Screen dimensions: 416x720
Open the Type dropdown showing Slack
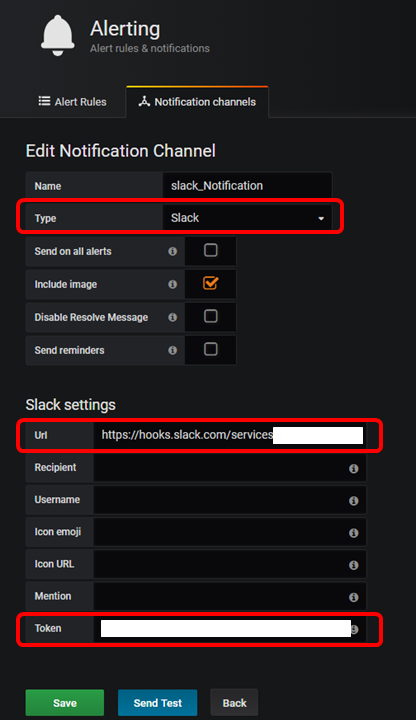coord(247,218)
